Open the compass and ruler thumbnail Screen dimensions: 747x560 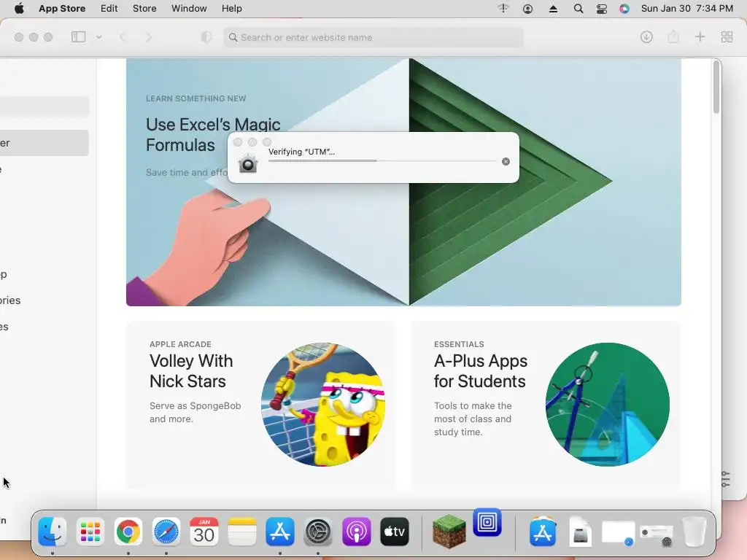(x=608, y=404)
